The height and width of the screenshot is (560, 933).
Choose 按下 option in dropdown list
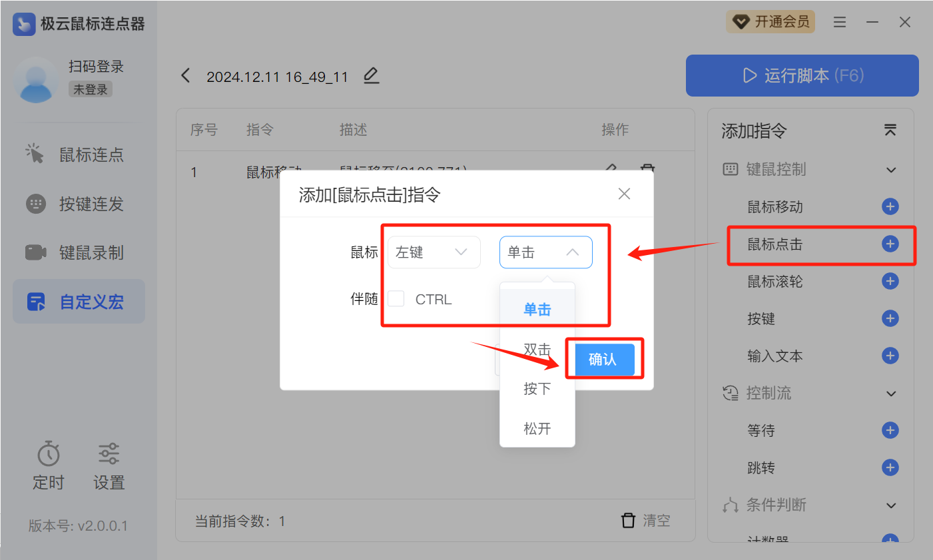click(x=537, y=389)
